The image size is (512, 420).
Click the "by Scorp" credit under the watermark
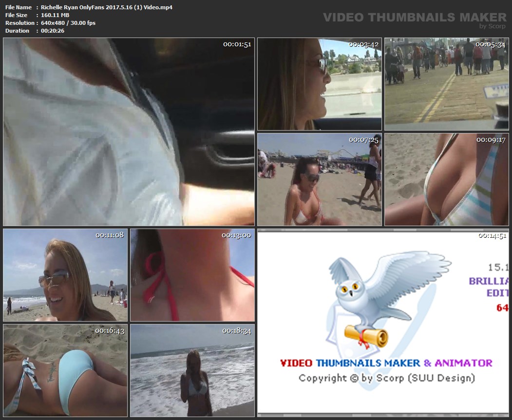pos(492,26)
